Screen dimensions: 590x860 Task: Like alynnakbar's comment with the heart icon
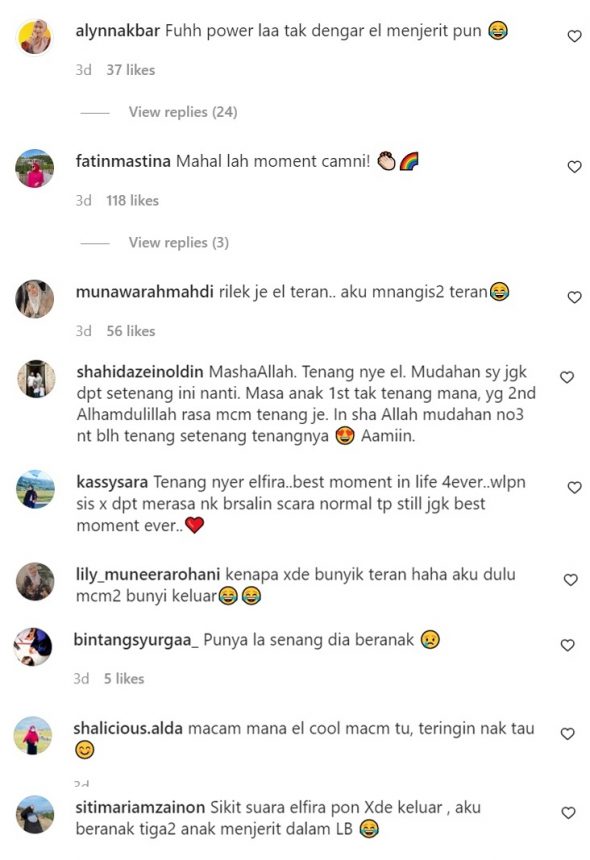click(x=574, y=36)
